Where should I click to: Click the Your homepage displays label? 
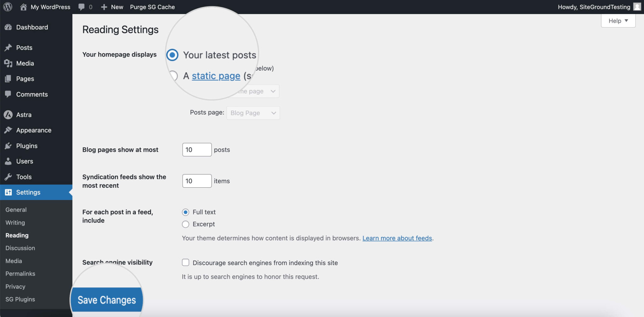click(x=119, y=54)
